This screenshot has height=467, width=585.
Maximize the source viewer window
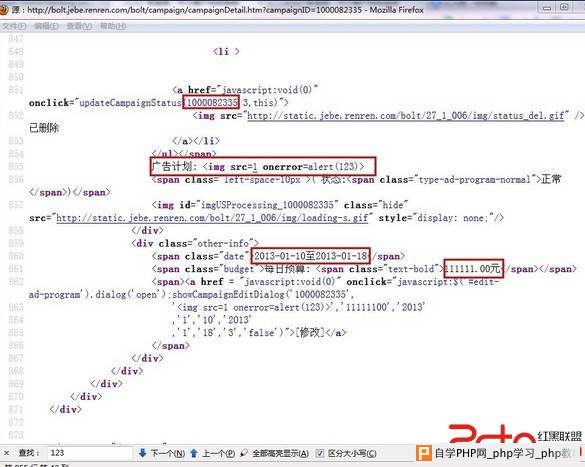click(x=565, y=7)
